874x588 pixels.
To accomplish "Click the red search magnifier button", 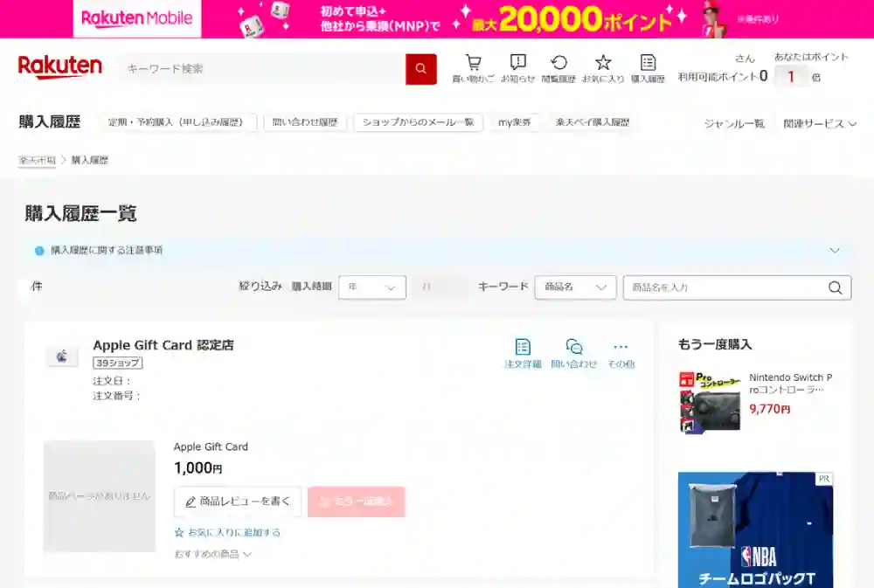I will (421, 69).
